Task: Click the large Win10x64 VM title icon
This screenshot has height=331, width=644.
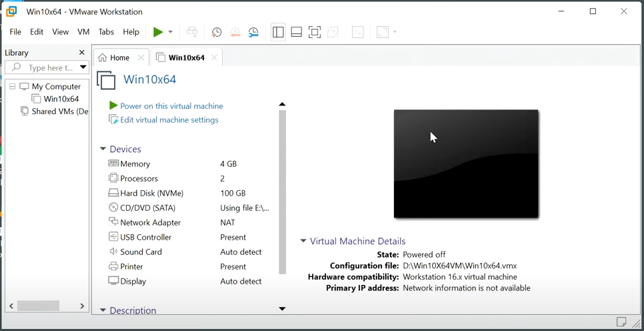Action: (x=107, y=80)
